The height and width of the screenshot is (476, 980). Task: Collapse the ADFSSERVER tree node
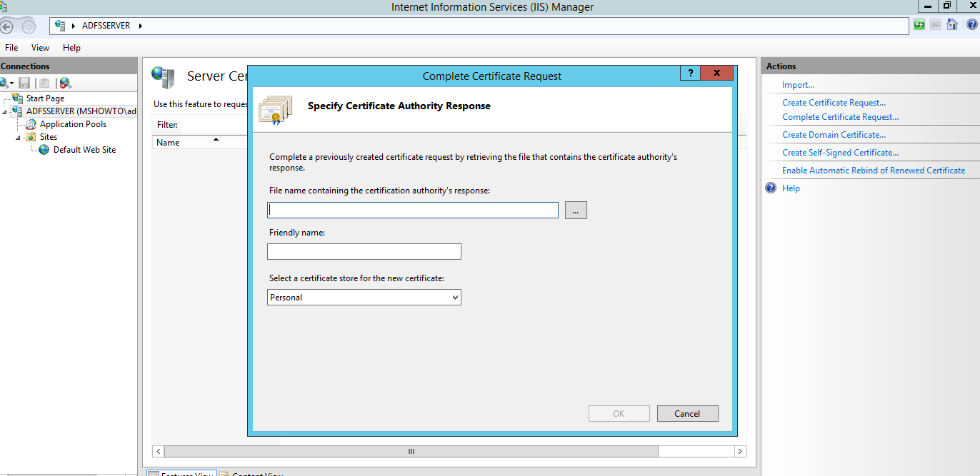[5, 112]
